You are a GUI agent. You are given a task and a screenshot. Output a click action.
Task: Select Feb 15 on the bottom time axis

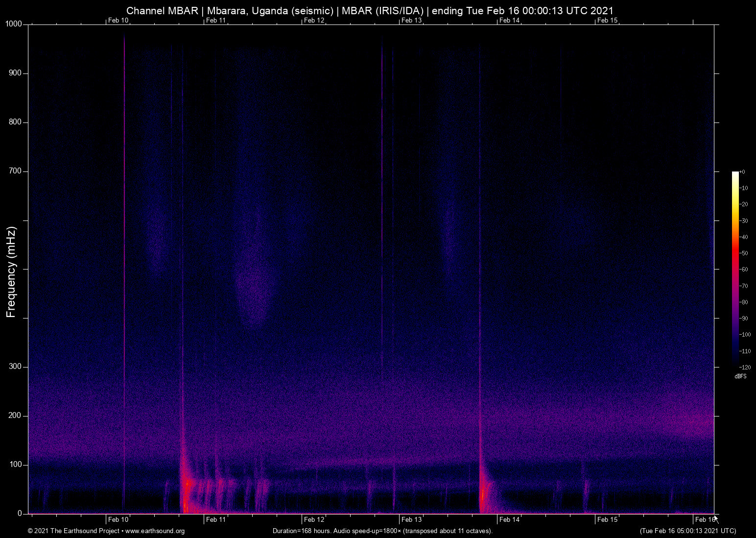point(607,520)
